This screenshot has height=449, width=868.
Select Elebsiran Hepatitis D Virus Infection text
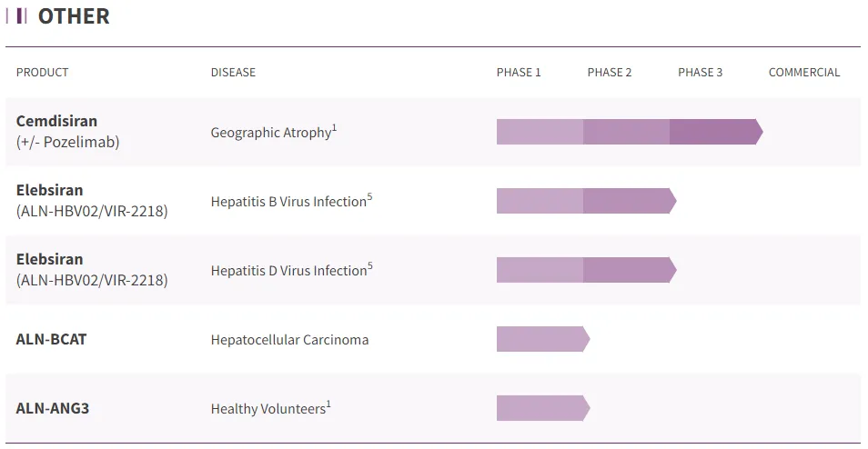click(x=288, y=271)
